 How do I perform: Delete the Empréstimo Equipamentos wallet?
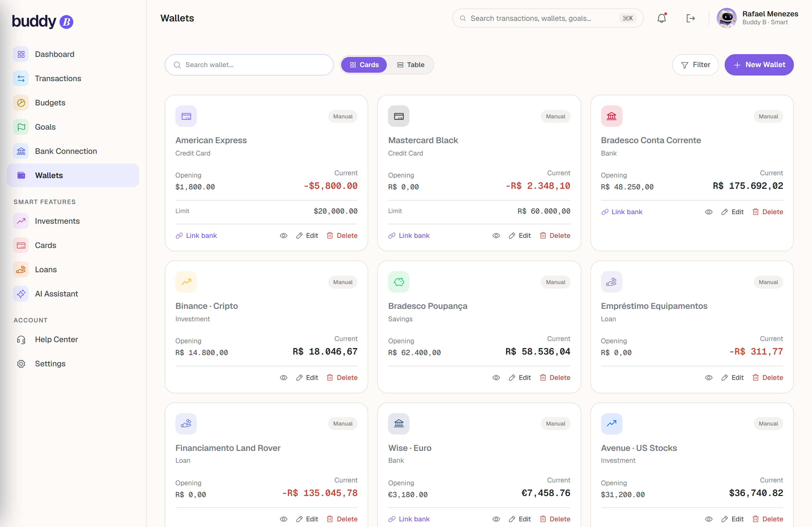tap(768, 378)
